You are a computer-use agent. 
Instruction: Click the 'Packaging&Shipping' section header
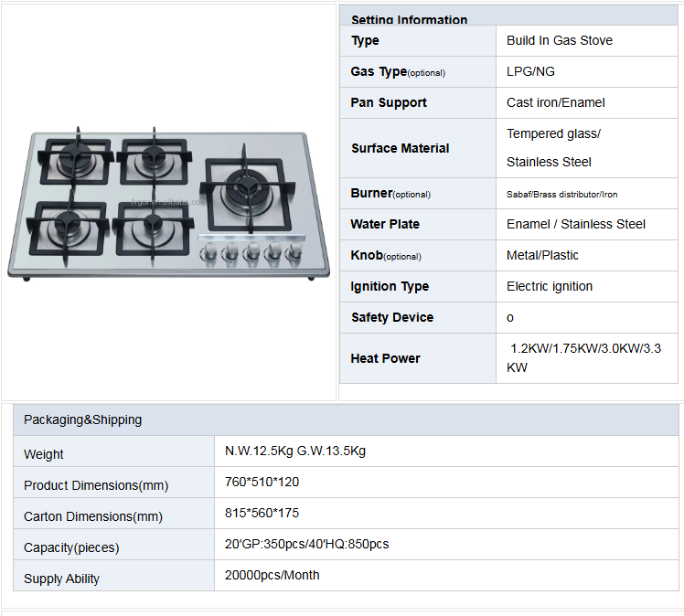pyautogui.click(x=83, y=420)
